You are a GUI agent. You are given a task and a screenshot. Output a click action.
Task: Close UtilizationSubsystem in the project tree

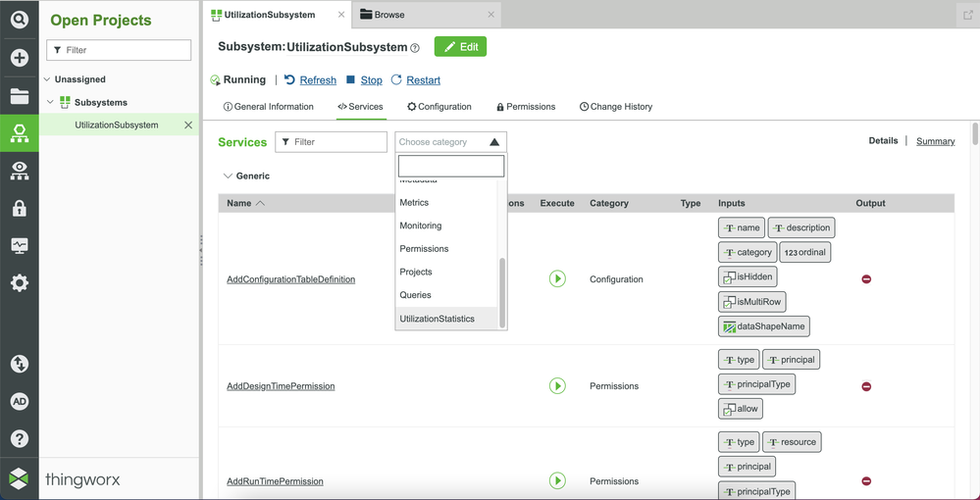click(188, 125)
